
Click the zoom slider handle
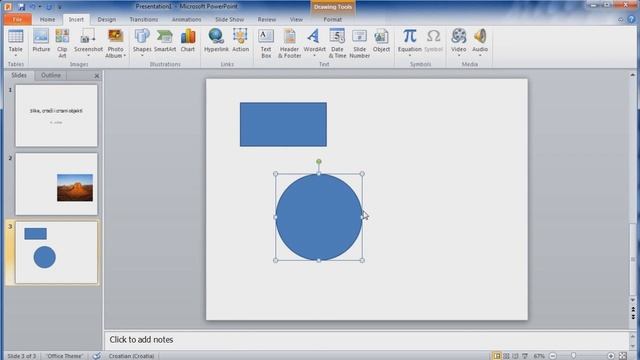pos(573,356)
